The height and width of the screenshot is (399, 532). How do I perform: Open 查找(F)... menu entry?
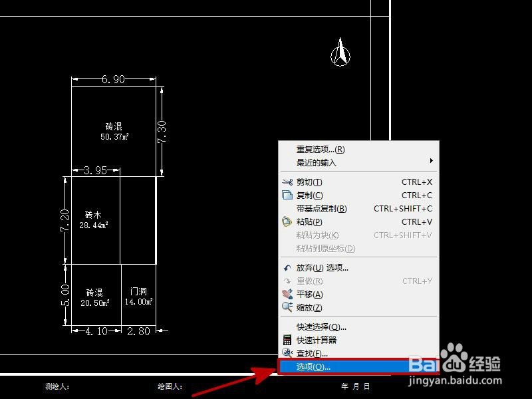point(358,353)
